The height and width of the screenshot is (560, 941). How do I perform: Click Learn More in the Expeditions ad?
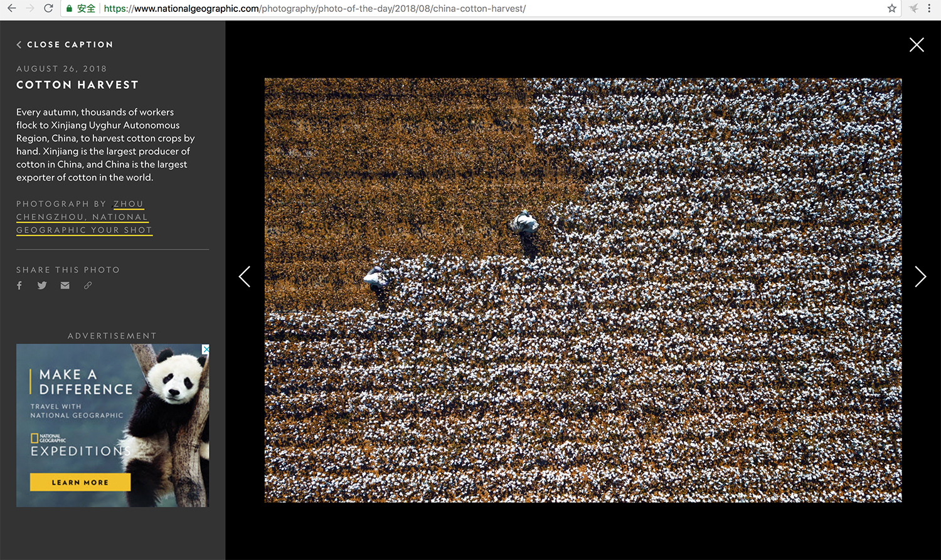tap(80, 482)
